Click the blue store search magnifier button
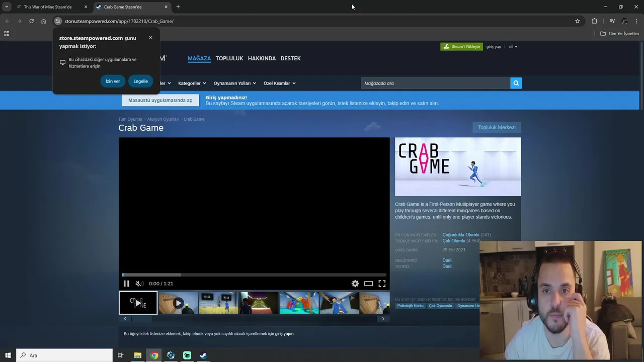 click(x=516, y=83)
